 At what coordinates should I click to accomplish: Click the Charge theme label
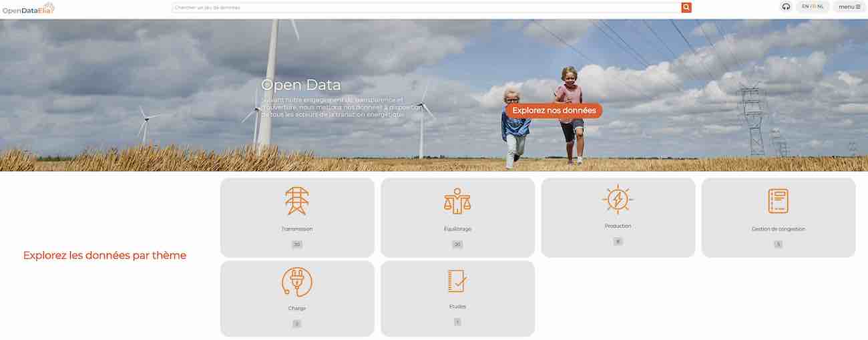(x=297, y=309)
